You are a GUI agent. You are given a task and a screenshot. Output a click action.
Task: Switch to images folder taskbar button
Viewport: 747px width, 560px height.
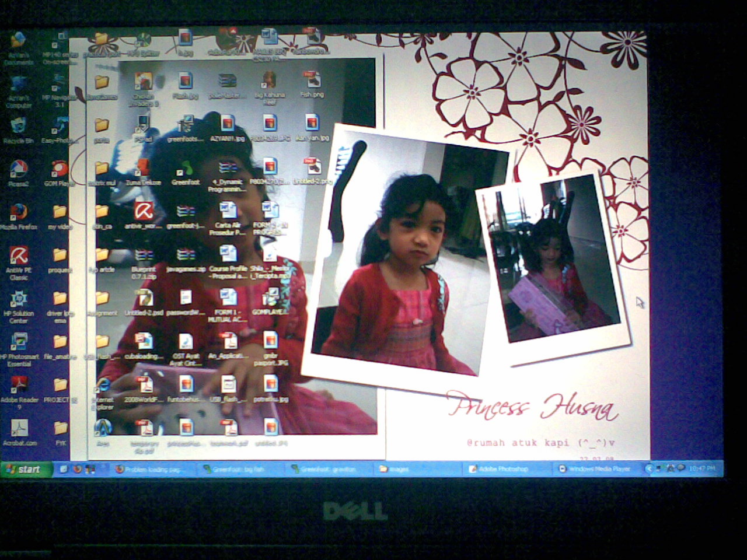tap(417, 469)
